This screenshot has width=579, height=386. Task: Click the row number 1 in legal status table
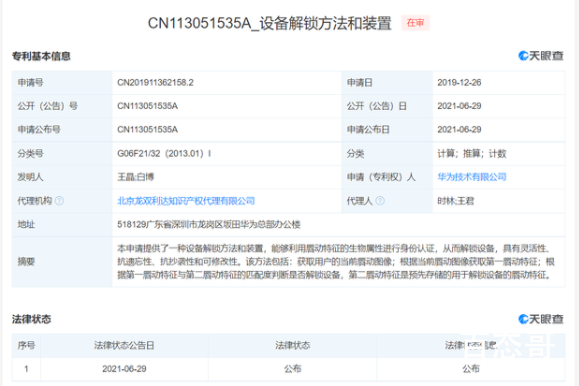coord(26,369)
